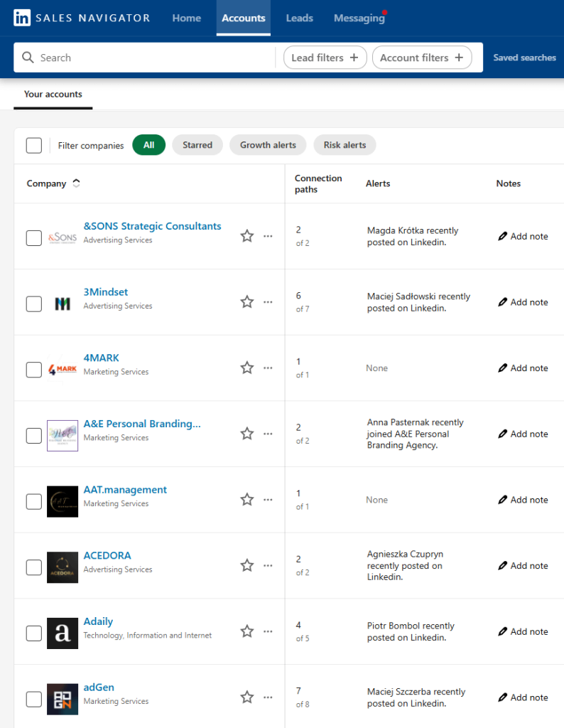The height and width of the screenshot is (728, 564).
Task: Star the 3Mindset account
Action: pos(246,301)
